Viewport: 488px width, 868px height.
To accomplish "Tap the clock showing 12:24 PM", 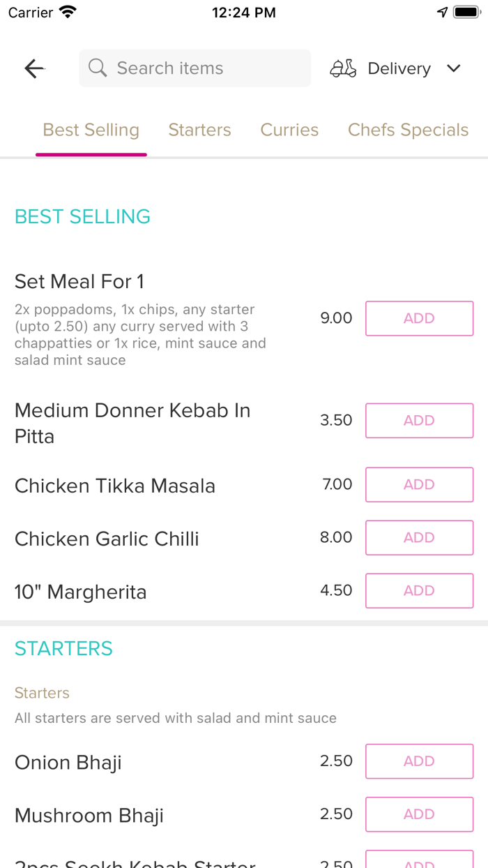I will (243, 12).
